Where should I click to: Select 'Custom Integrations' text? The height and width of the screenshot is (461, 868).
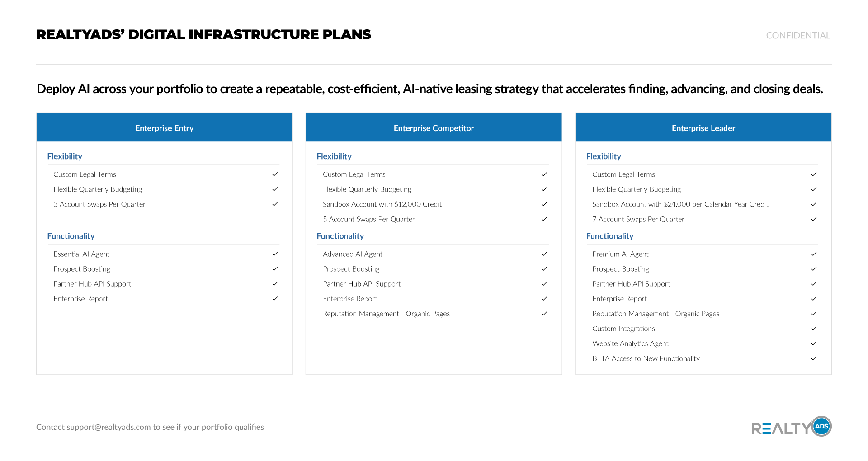(x=623, y=329)
